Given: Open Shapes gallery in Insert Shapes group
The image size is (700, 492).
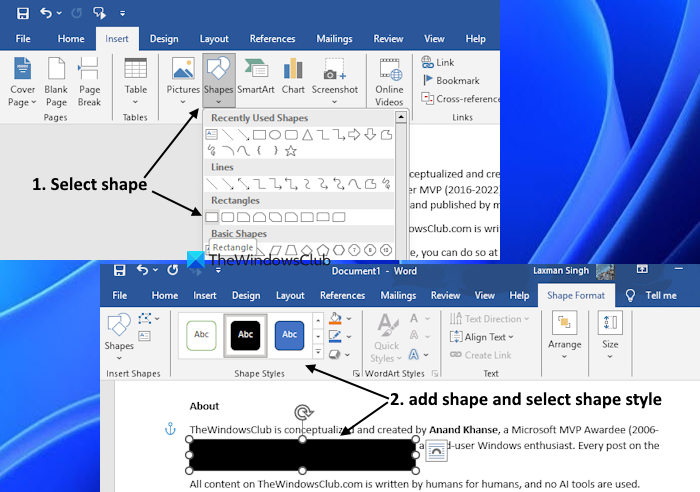Looking at the screenshot, I should click(119, 337).
